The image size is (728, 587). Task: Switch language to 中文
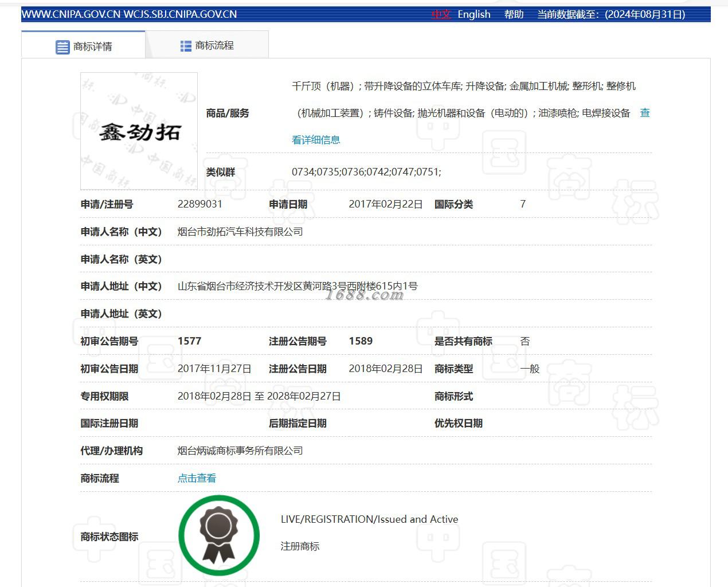pyautogui.click(x=441, y=14)
